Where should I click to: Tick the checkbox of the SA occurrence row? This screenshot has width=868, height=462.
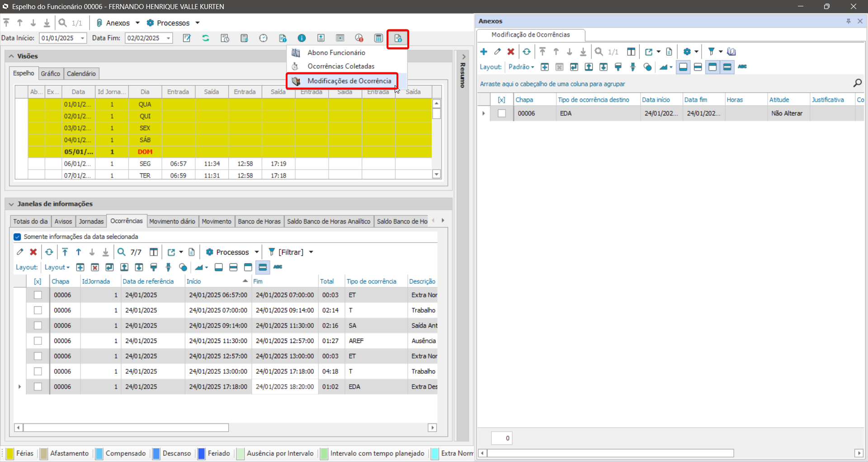tap(38, 326)
